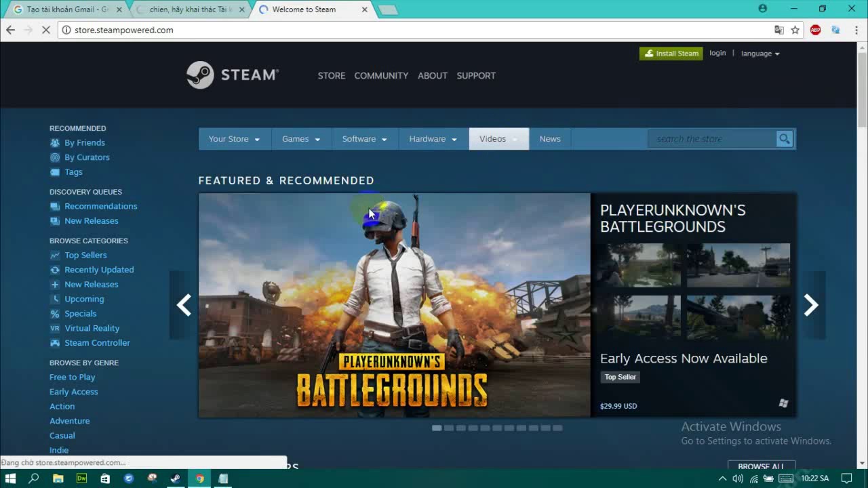868x488 pixels.
Task: Click the volume icon in system tray
Action: 738,479
